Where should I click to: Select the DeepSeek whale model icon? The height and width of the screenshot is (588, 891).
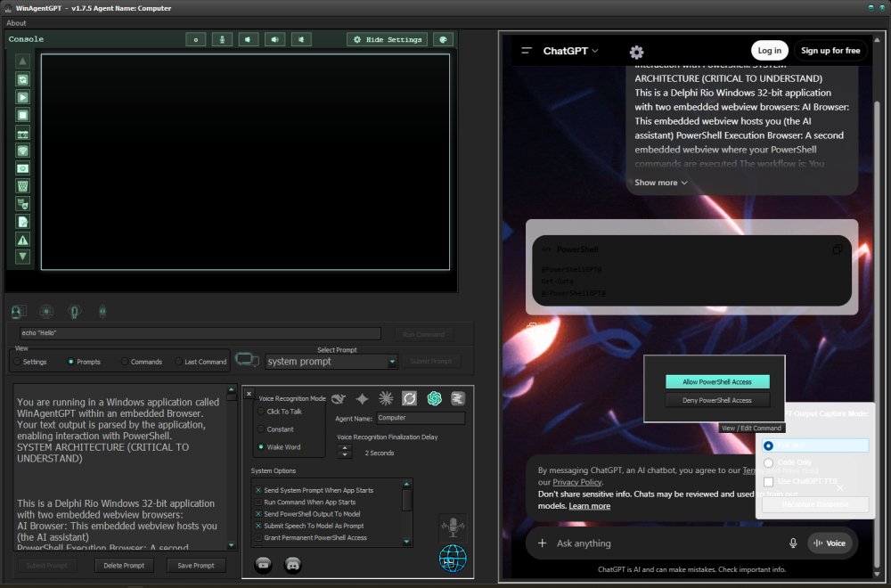click(x=339, y=399)
